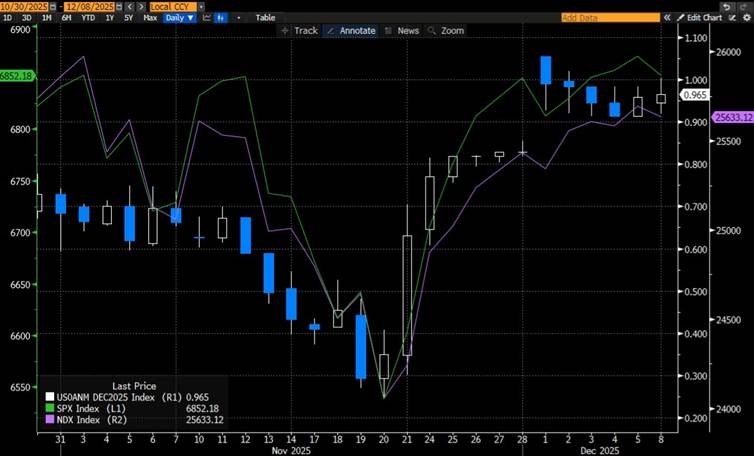The width and height of the screenshot is (754, 456).
Task: Collapse panel with double-chevron icon
Action: (667, 18)
